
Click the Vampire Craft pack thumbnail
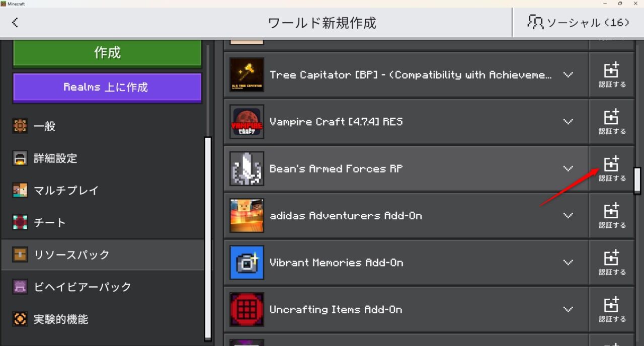pos(247,122)
